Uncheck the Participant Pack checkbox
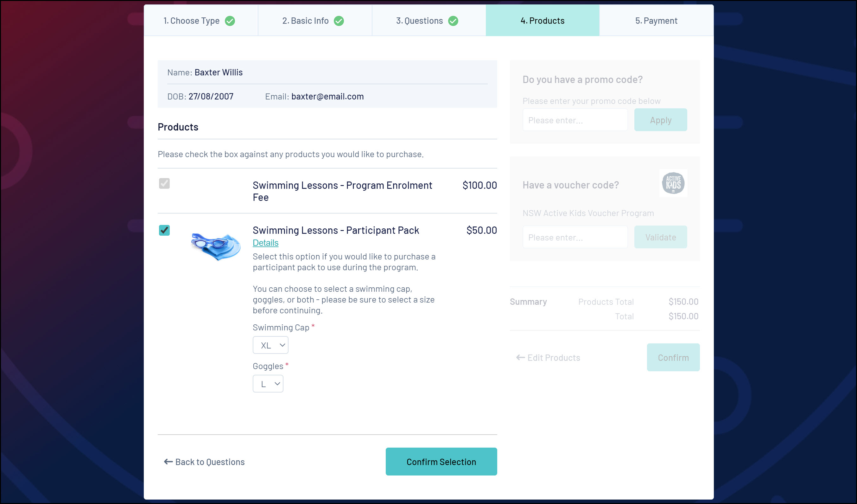Viewport: 857px width, 504px height. coord(164,230)
